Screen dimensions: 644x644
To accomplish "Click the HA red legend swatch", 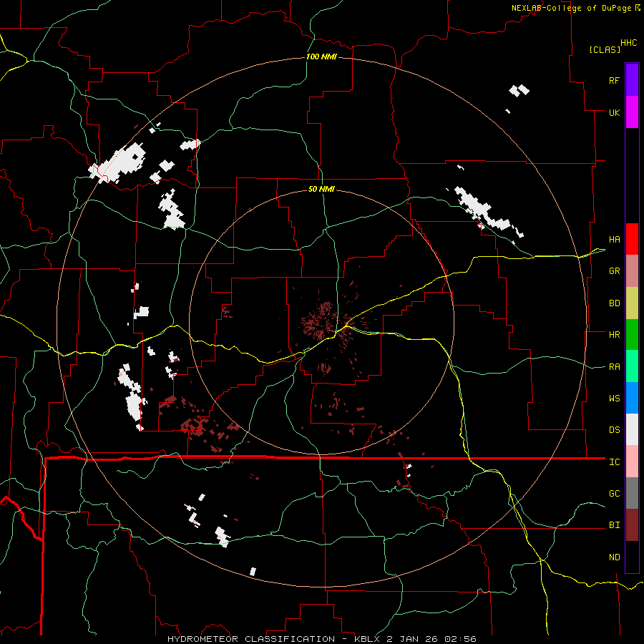I will coord(632,239).
